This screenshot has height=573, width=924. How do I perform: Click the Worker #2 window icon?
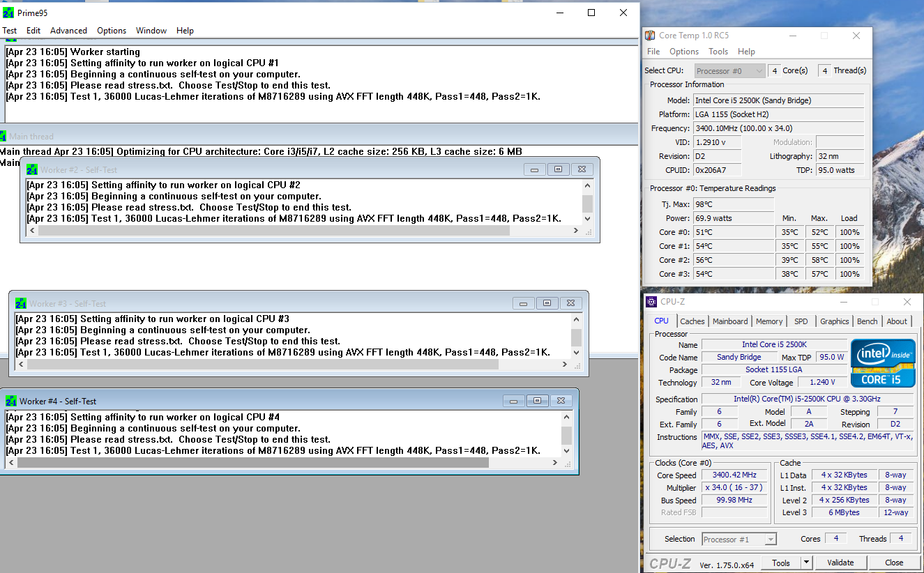pyautogui.click(x=31, y=169)
